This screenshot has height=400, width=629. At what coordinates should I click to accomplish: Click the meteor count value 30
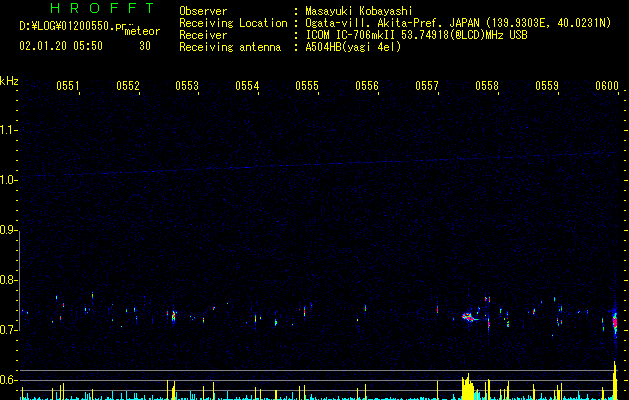click(x=145, y=46)
